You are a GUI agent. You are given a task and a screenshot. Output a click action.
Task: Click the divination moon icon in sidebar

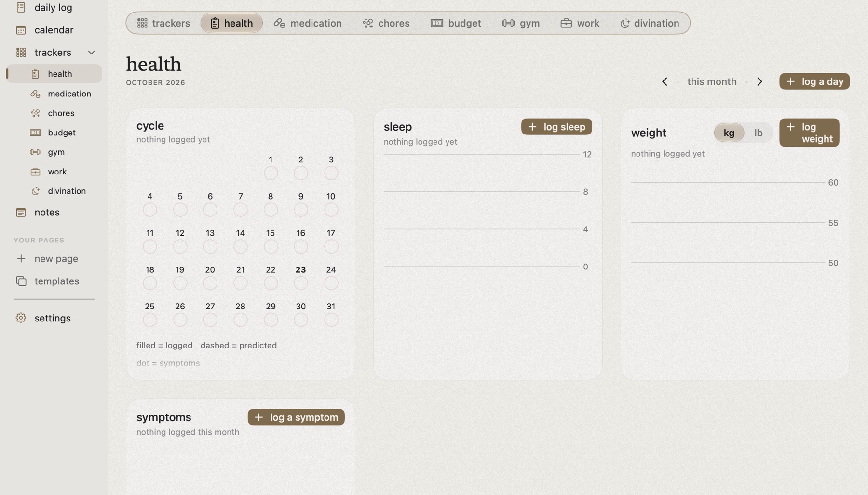click(35, 191)
